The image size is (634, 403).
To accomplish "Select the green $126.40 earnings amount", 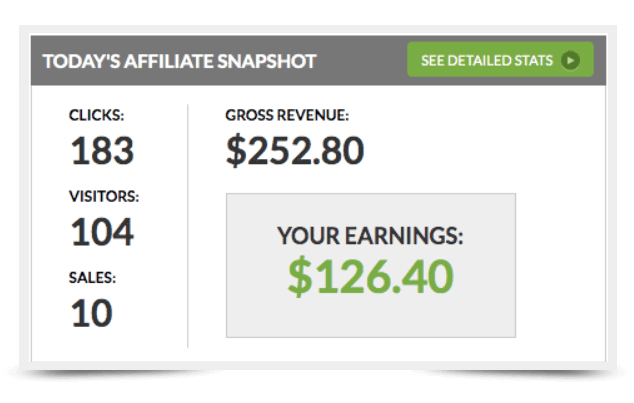I will click(370, 277).
